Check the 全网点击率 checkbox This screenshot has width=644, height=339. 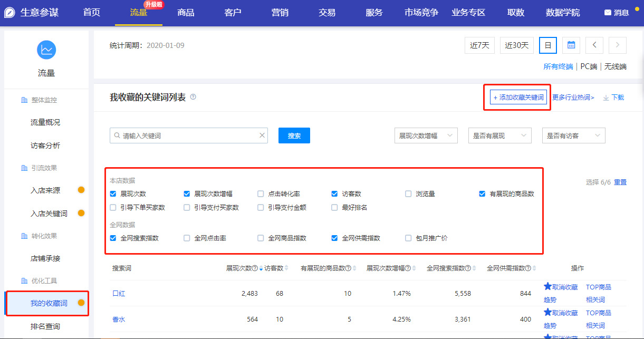tap(187, 238)
